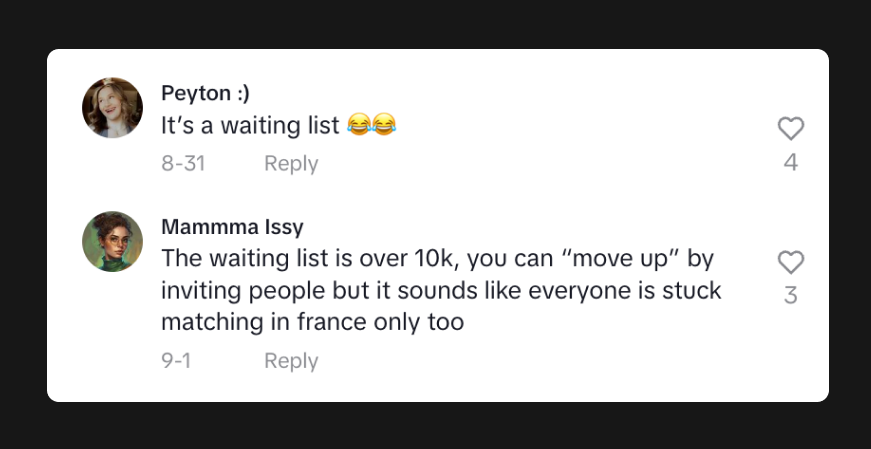Image resolution: width=871 pixels, height=449 pixels.
Task: Click the like count of 4
Action: point(790,162)
